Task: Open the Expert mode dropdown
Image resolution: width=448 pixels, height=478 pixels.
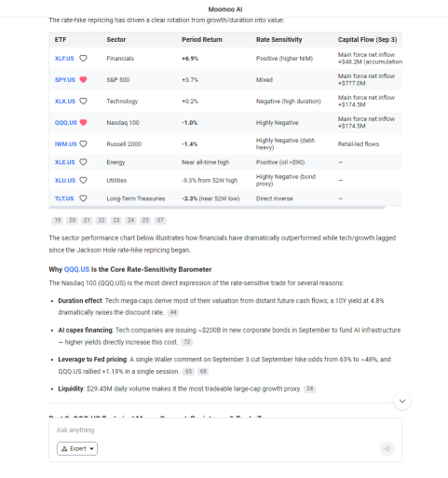Action: (x=77, y=448)
